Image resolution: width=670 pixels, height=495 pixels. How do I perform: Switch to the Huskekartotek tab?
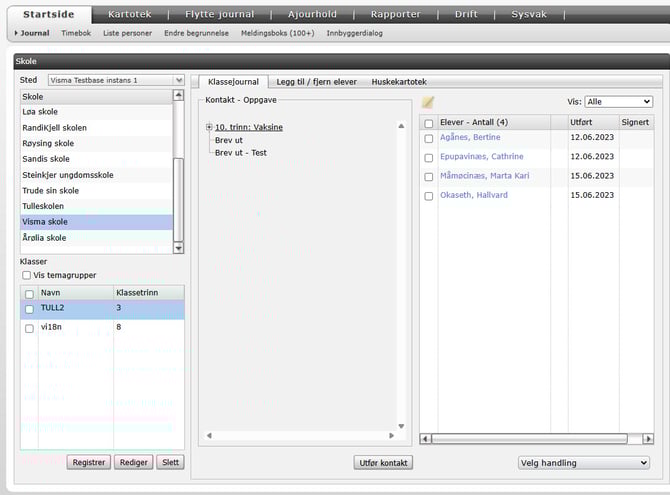(398, 81)
